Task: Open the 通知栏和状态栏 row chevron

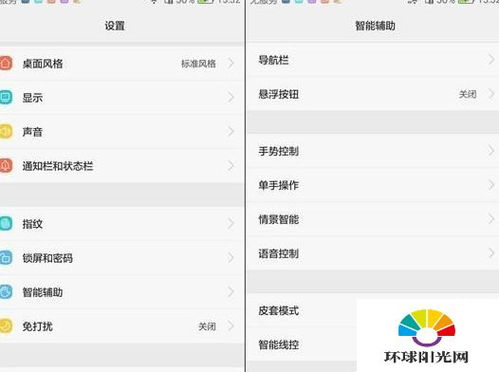Action: [231, 166]
